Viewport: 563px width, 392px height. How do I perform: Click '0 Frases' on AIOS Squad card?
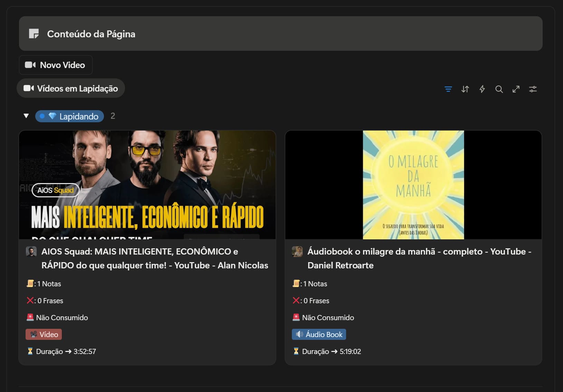[50, 301]
